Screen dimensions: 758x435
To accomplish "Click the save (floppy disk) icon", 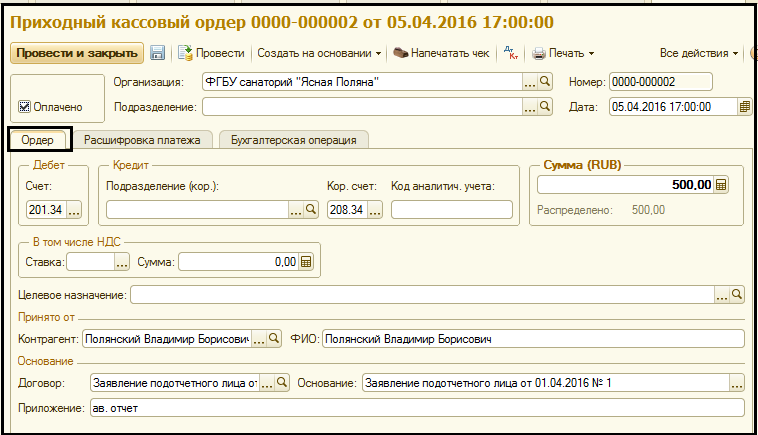I will click(x=157, y=53).
